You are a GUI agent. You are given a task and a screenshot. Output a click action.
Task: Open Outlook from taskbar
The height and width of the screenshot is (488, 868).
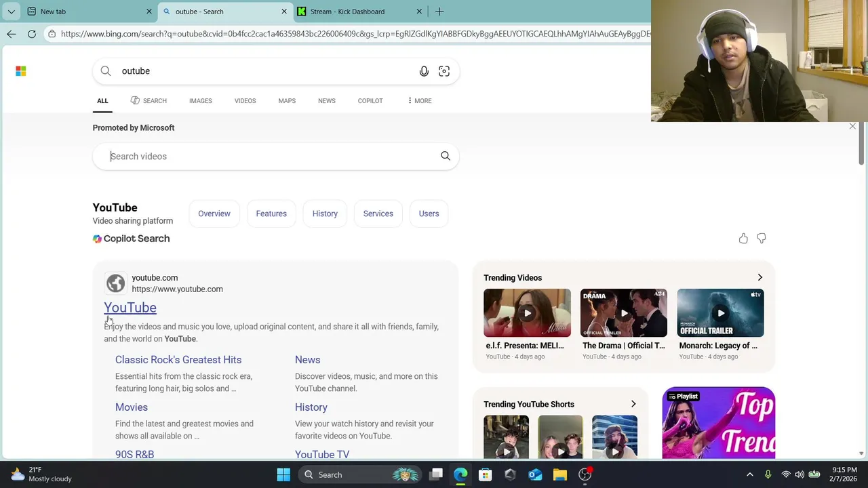pyautogui.click(x=535, y=475)
